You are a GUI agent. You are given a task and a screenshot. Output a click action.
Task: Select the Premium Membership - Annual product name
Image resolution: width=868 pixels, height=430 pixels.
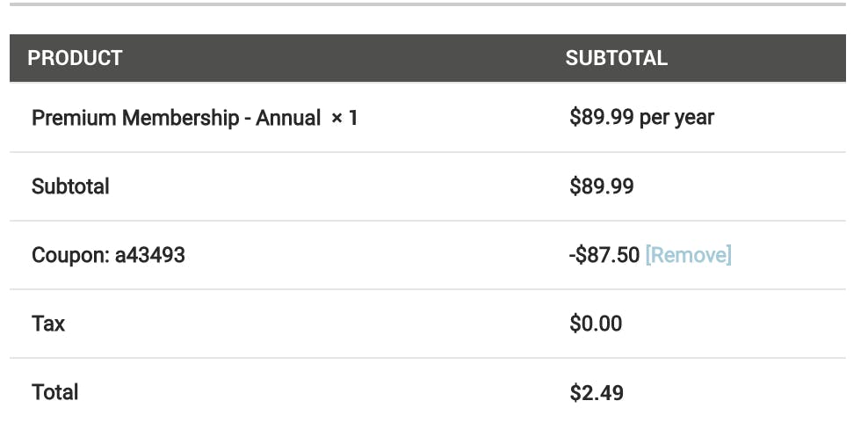point(176,118)
